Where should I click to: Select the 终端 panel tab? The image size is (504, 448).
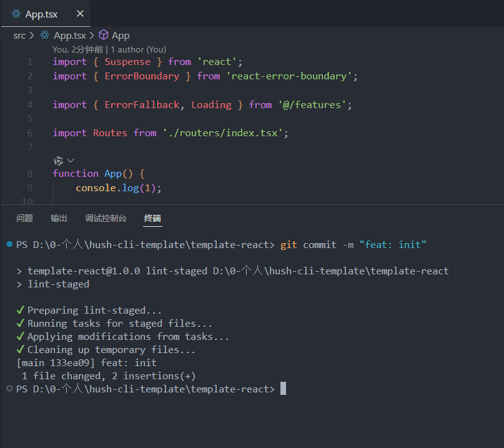[x=152, y=218]
